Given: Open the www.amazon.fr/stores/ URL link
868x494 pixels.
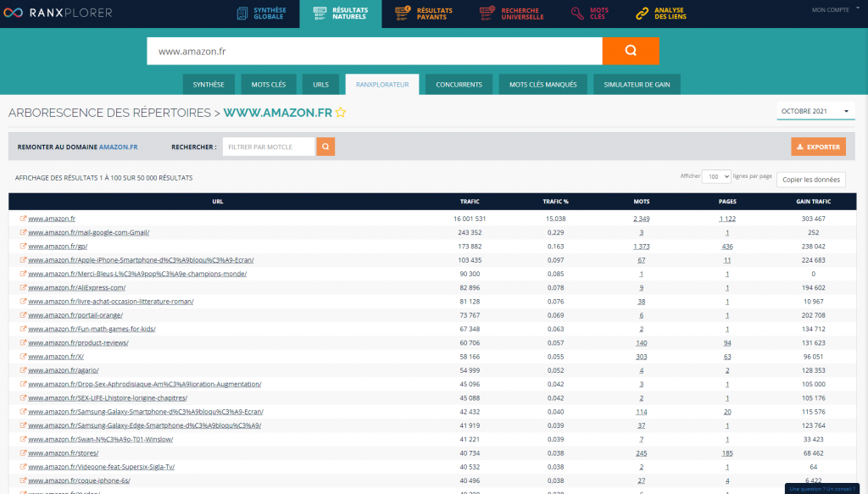Looking at the screenshot, I should [63, 453].
